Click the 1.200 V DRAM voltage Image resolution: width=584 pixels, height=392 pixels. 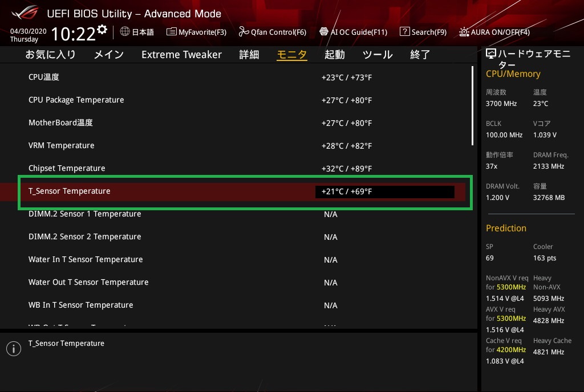pyautogui.click(x=497, y=198)
